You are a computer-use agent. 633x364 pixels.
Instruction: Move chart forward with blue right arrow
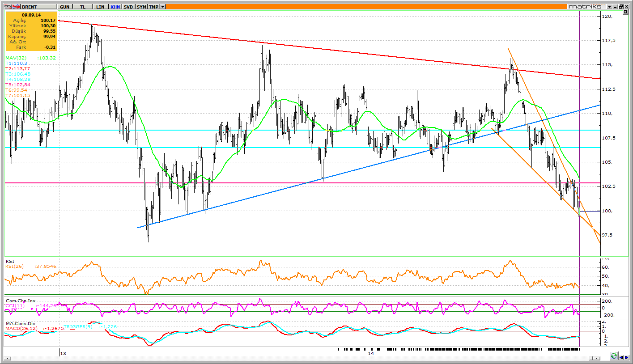coord(626,358)
